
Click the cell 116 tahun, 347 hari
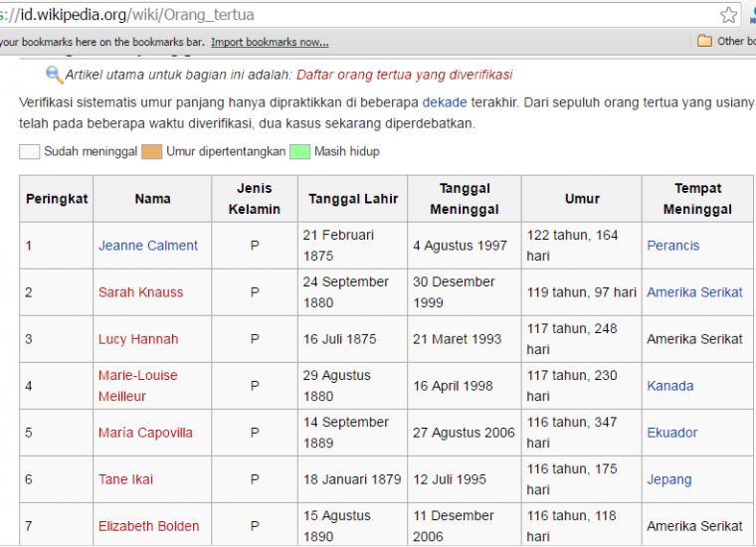pos(582,433)
